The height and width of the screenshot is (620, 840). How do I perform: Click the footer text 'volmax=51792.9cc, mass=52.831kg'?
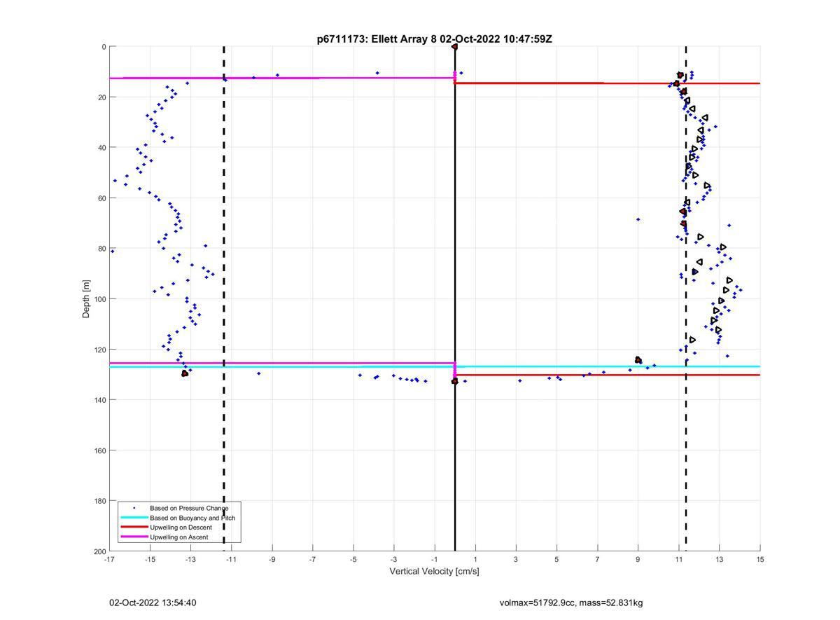571,602
